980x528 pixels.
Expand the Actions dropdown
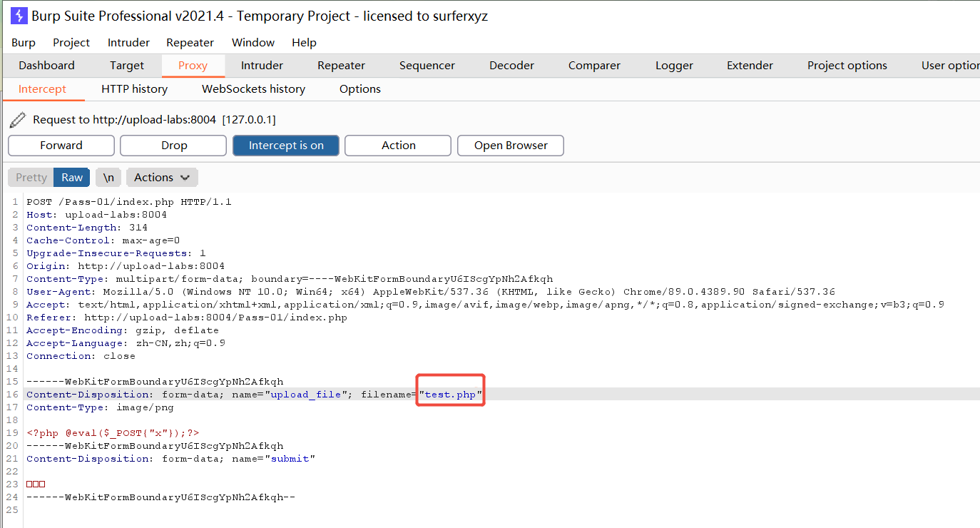[162, 178]
